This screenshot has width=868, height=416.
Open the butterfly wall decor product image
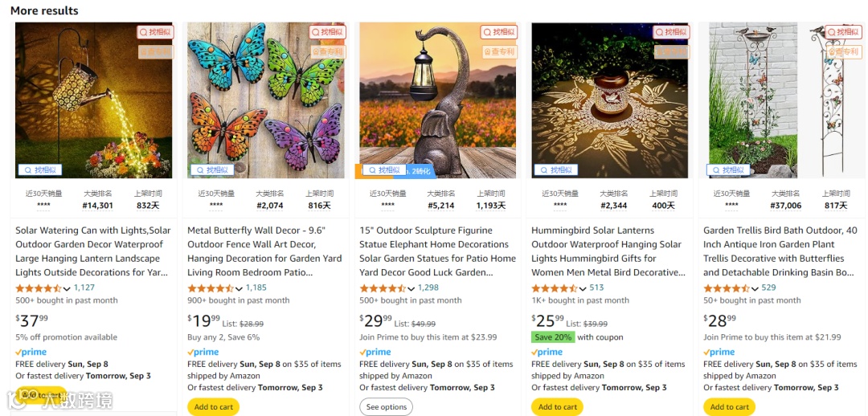coord(266,100)
